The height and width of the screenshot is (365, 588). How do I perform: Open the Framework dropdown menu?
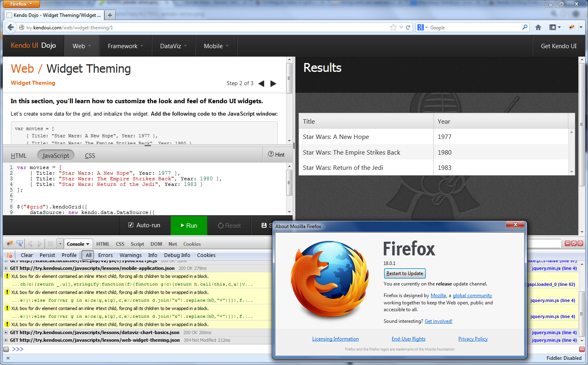coord(126,46)
